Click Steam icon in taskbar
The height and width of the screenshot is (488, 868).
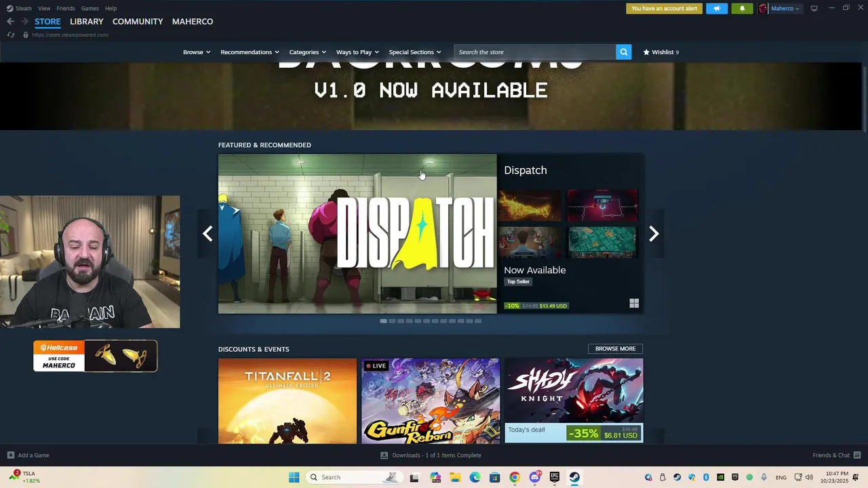(574, 477)
